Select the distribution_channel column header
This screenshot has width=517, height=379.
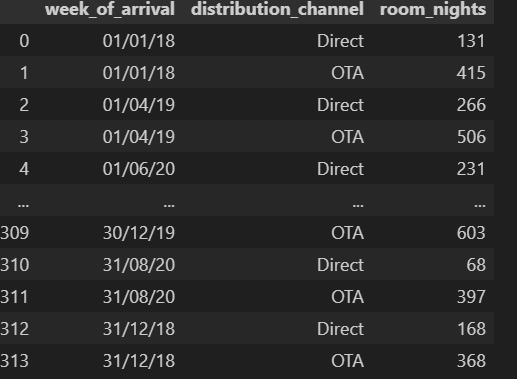277,9
